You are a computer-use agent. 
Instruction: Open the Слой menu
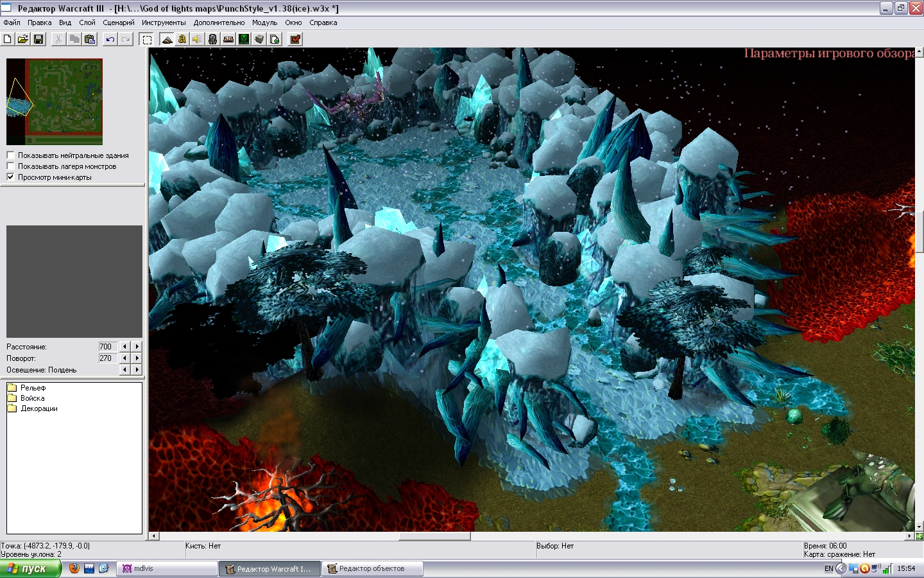87,22
